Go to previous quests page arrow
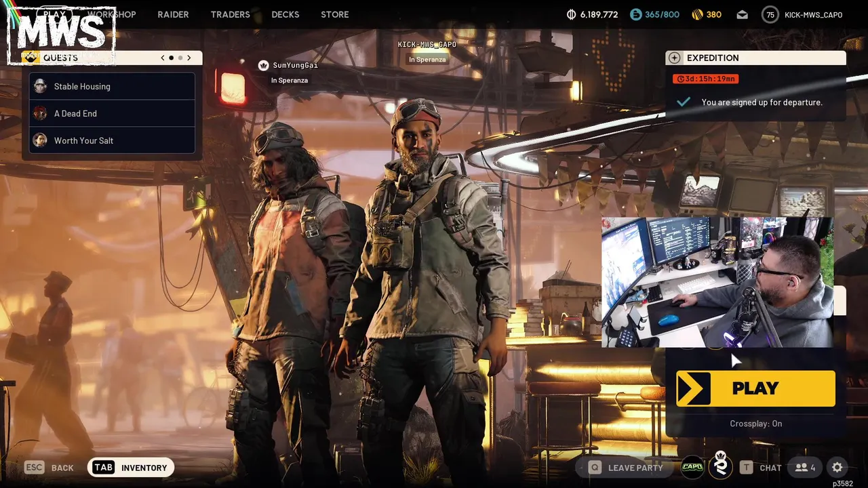Image resolution: width=868 pixels, height=488 pixels. tap(163, 58)
